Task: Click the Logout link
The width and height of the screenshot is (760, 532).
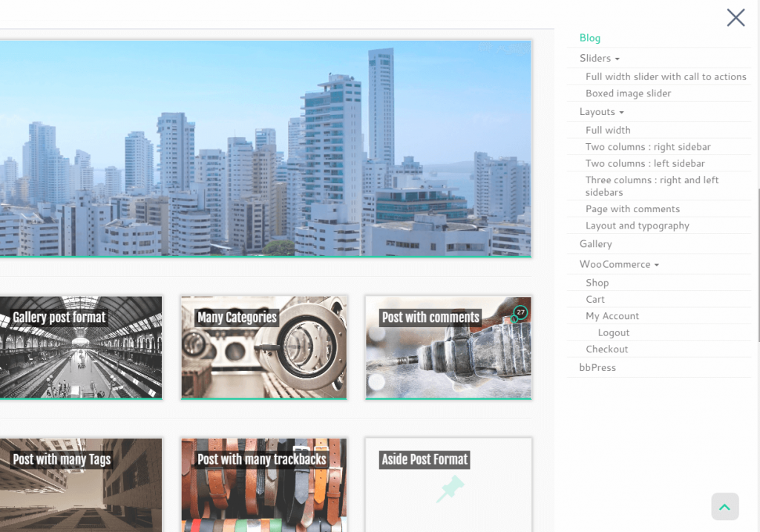Action: pyautogui.click(x=614, y=333)
